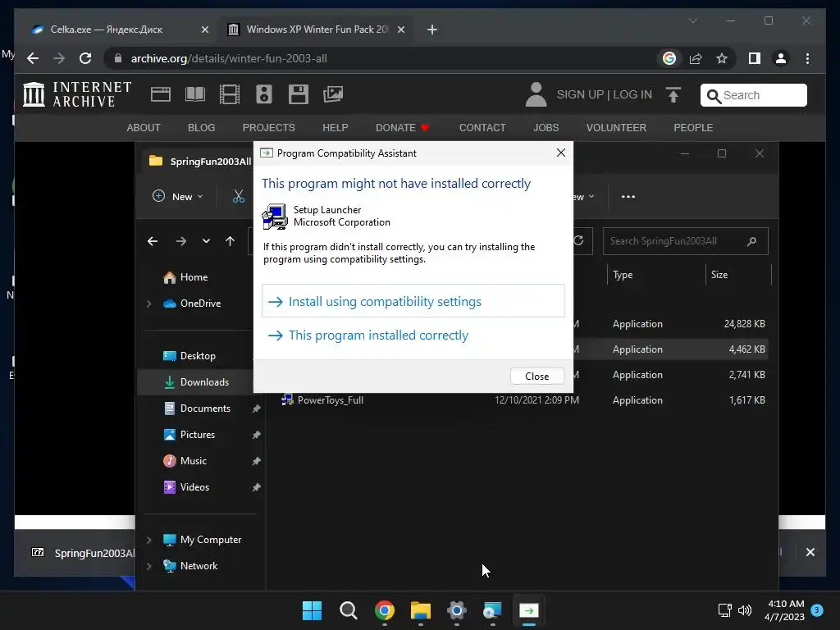The image size is (840, 630).
Task: Open taskbar Search icon
Action: (x=348, y=610)
